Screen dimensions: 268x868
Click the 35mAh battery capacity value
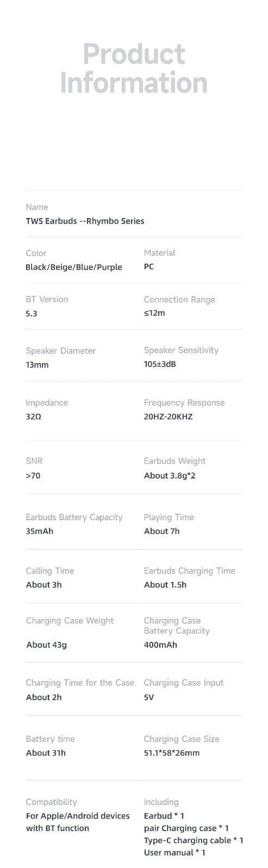click(x=39, y=531)
